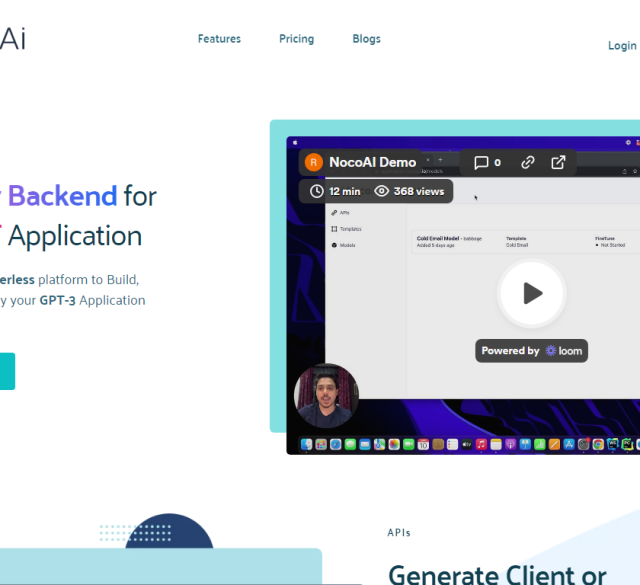Image resolution: width=640 pixels, height=585 pixels.
Task: Click Keynote icon in video dock
Action: (x=525, y=445)
